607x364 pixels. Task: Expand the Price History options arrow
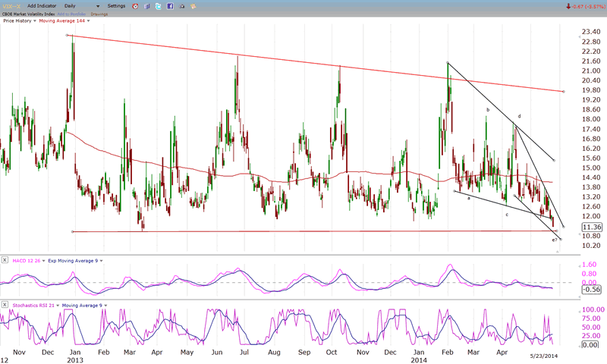click(35, 20)
